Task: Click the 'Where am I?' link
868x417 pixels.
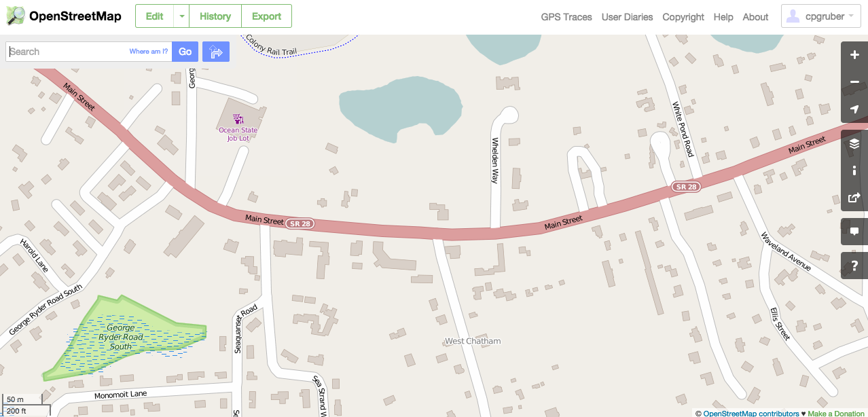Action: coord(149,52)
